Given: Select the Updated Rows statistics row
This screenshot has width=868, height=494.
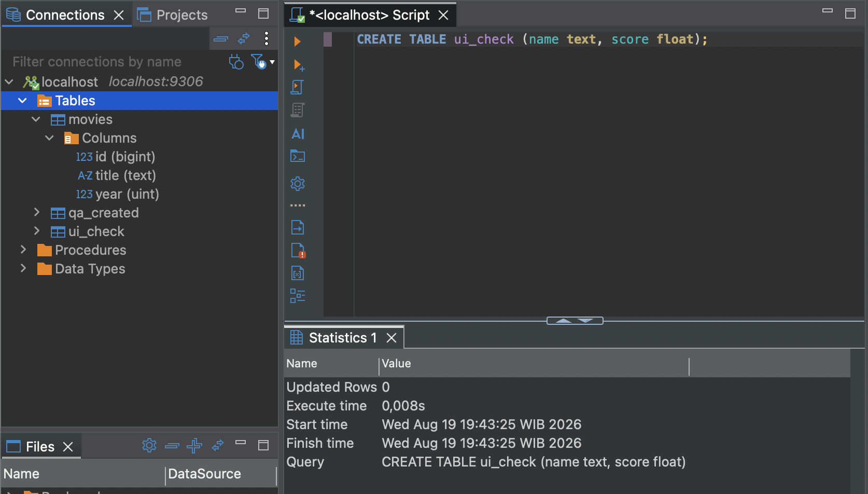Looking at the screenshot, I should pos(567,387).
